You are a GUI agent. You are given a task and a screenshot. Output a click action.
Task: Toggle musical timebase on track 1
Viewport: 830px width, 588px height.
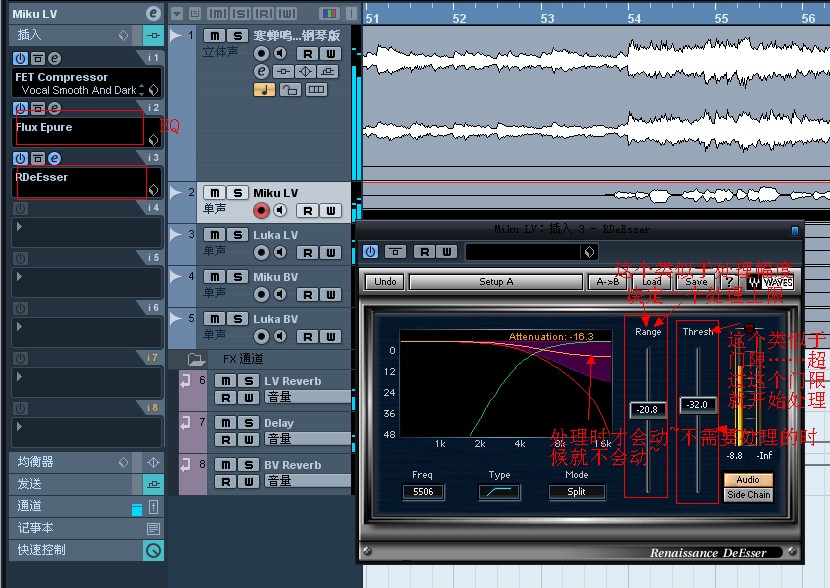264,89
